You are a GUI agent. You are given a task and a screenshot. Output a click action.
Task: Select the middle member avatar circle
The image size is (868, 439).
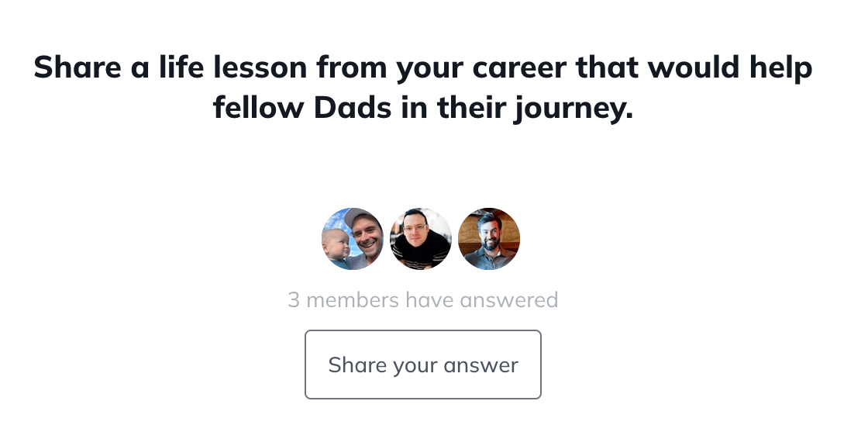[421, 239]
